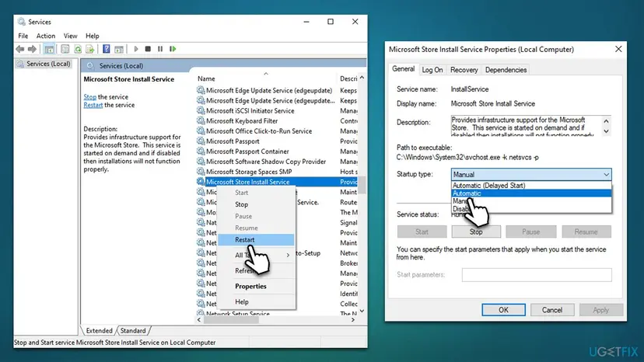Image resolution: width=644 pixels, height=362 pixels.
Task: Click gear icon beside Microsoft Office Click-to-Run Service
Action: coord(201,131)
